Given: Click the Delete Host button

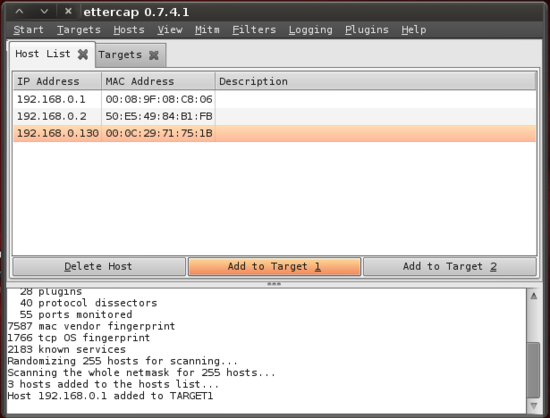Looking at the screenshot, I should click(x=99, y=267).
